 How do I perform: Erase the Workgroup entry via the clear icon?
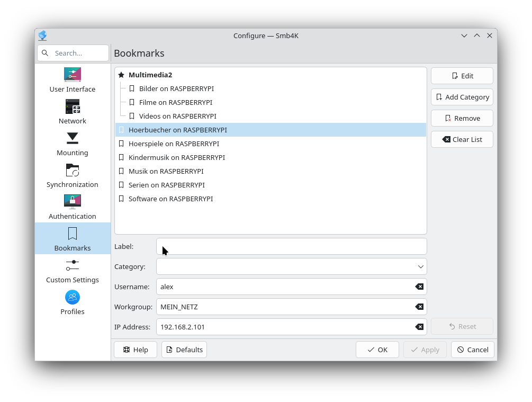point(420,307)
